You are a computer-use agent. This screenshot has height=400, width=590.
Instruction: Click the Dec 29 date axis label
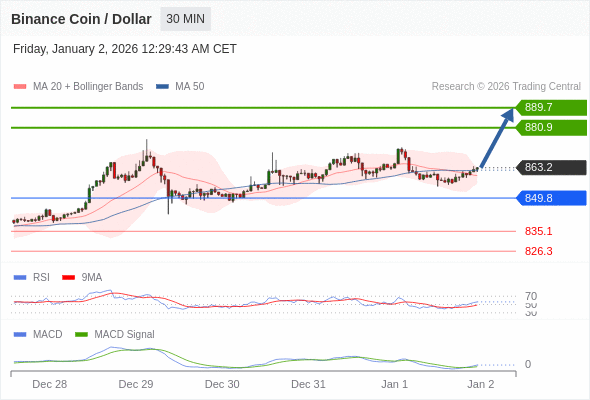pos(136,384)
